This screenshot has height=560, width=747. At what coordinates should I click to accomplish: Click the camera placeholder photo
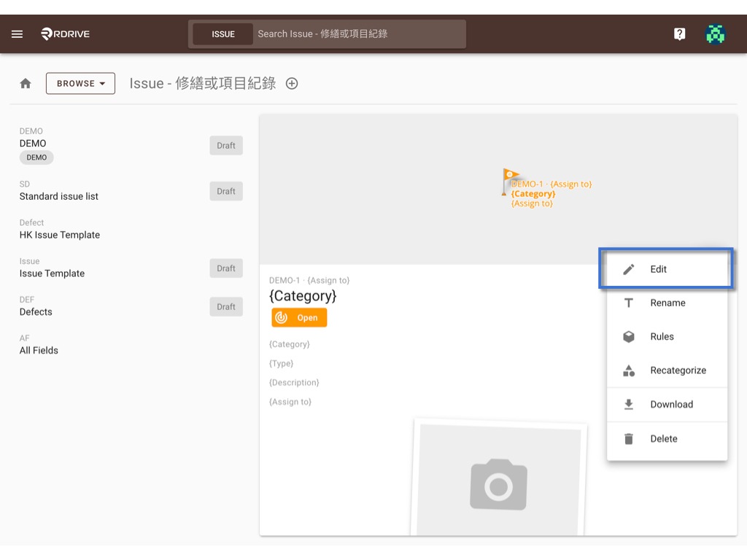pos(499,478)
